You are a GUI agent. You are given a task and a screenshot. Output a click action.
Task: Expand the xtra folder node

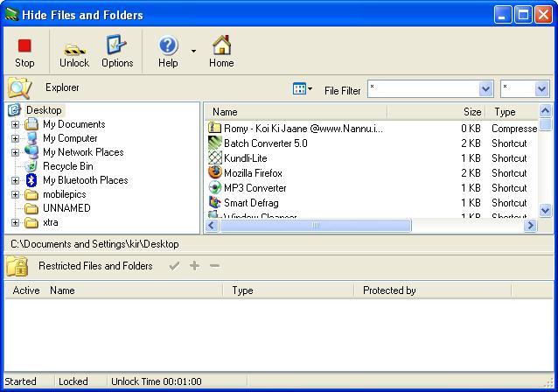tap(15, 222)
